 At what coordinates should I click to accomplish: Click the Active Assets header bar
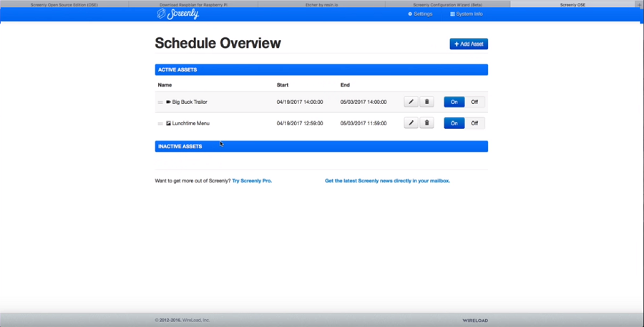tap(321, 70)
